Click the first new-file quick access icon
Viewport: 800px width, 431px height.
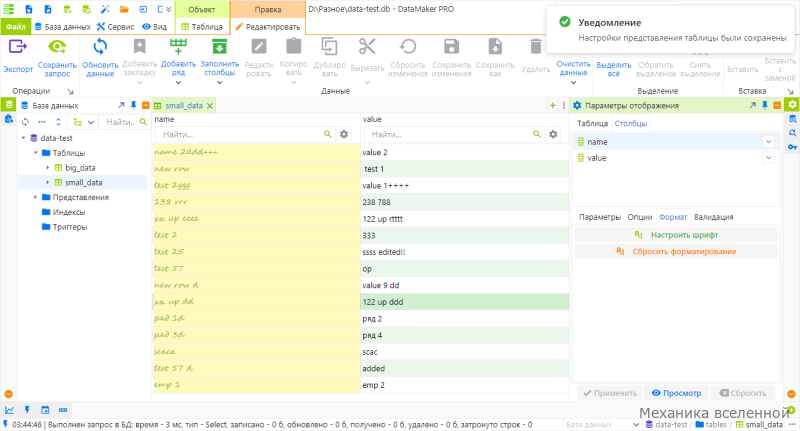29,9
